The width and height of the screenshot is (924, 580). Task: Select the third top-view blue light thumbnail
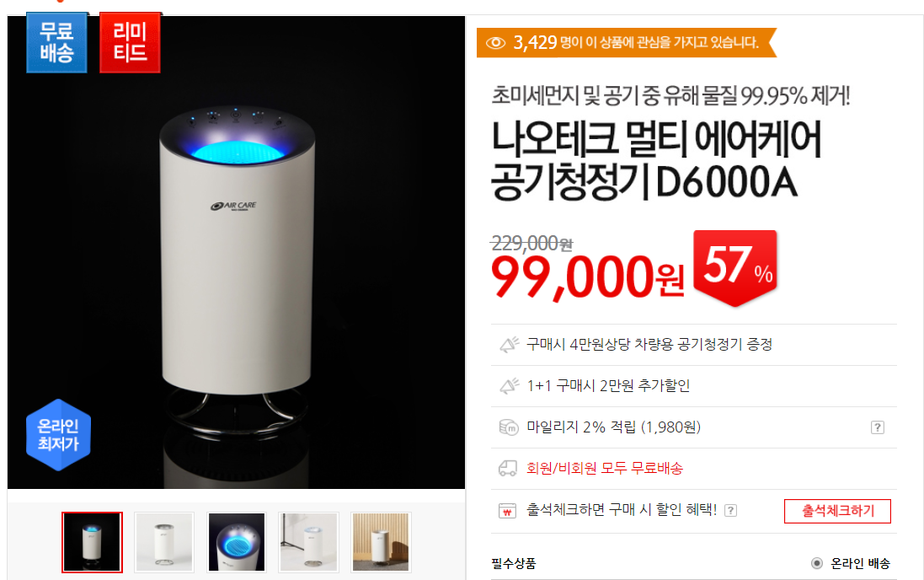point(237,542)
